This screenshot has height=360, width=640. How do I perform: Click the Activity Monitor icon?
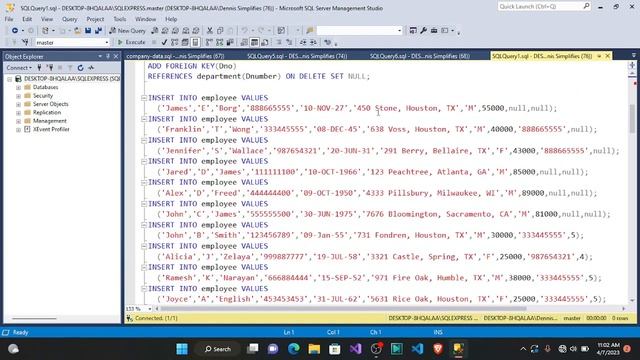pos(91,68)
